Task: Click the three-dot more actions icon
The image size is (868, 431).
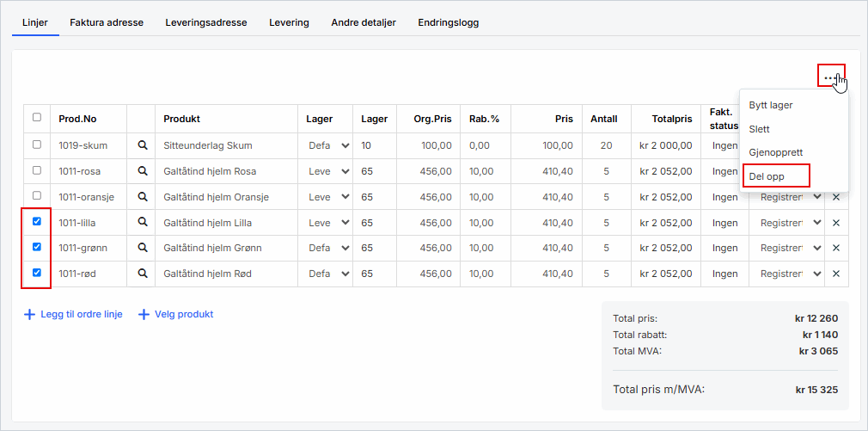Action: [x=829, y=77]
